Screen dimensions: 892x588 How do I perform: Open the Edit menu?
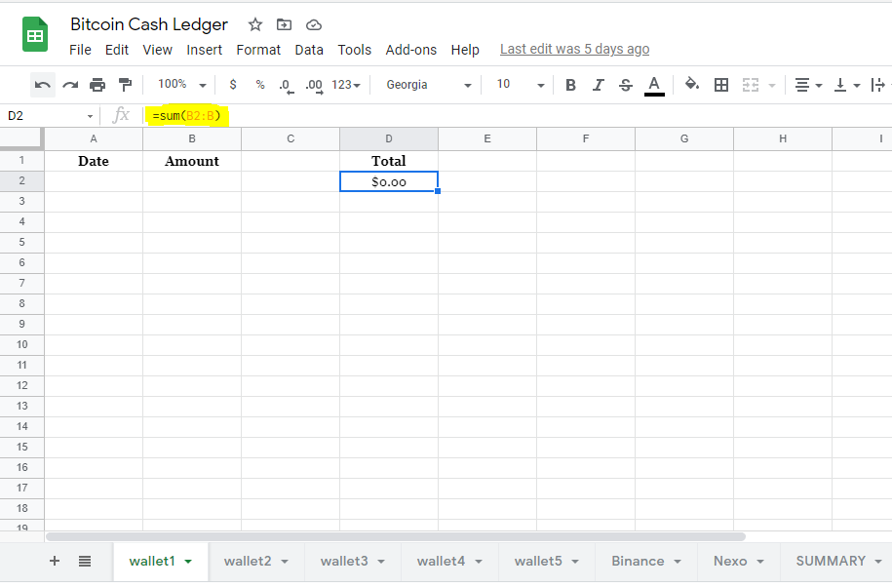117,50
